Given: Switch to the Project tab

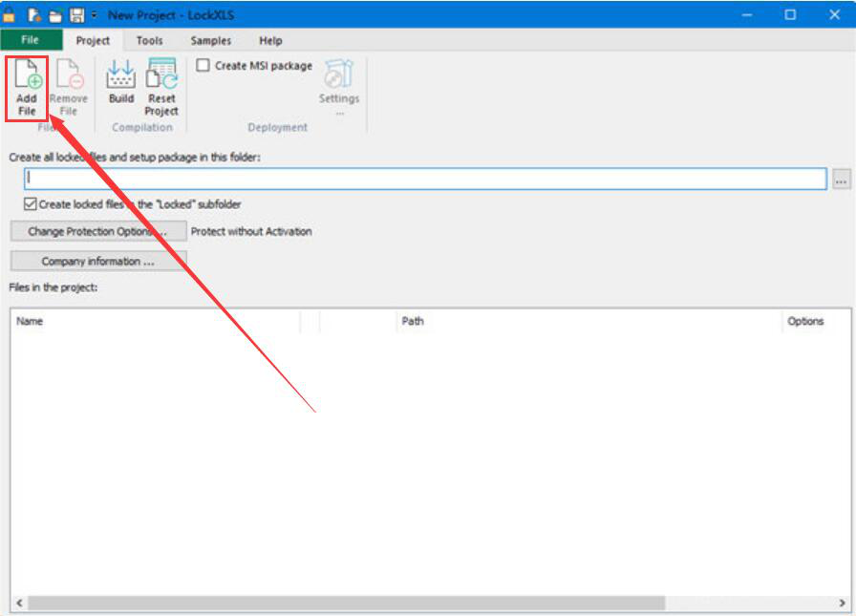Looking at the screenshot, I should point(93,41).
